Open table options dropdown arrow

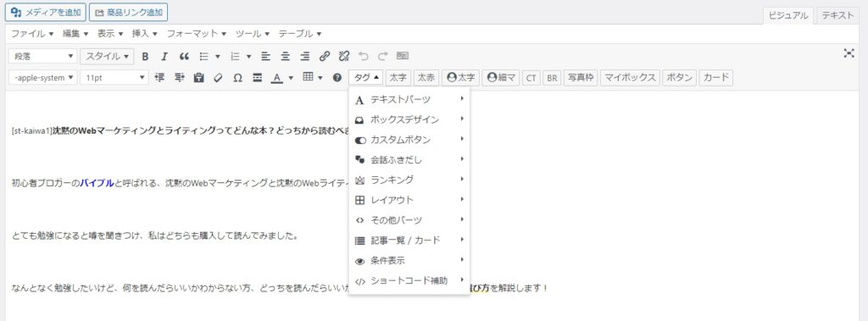[x=320, y=78]
